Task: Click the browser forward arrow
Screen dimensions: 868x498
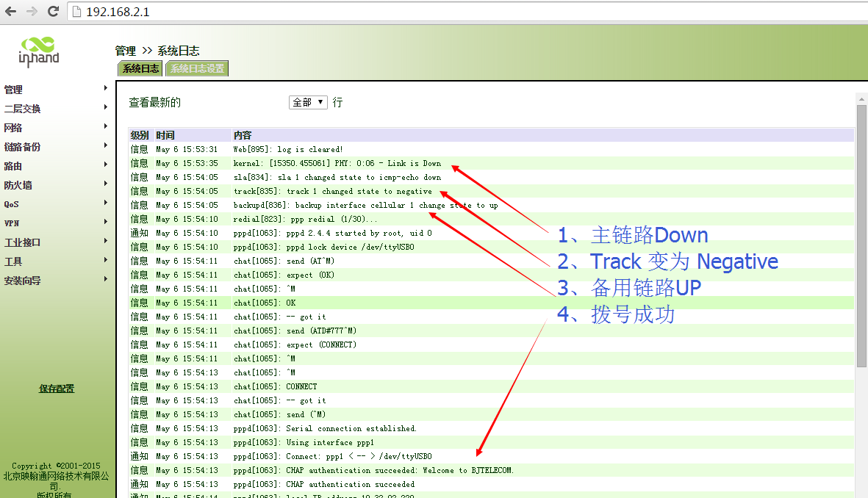Action: click(x=32, y=12)
